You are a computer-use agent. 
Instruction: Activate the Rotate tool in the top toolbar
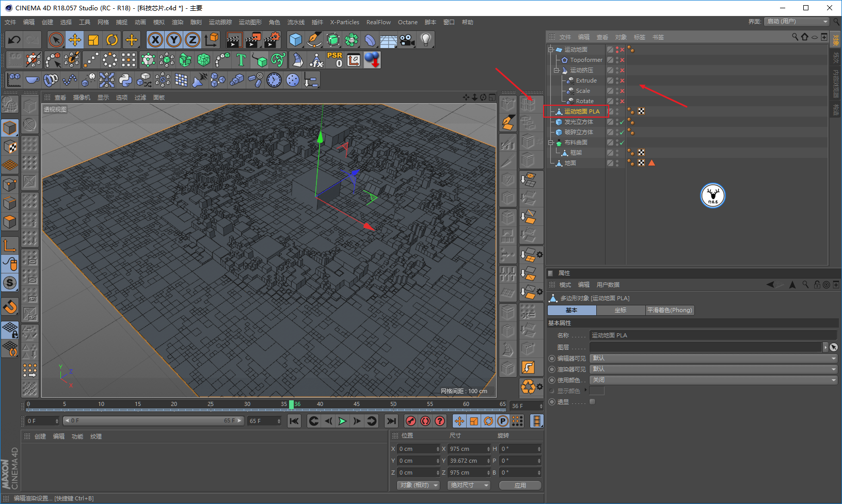tap(112, 40)
